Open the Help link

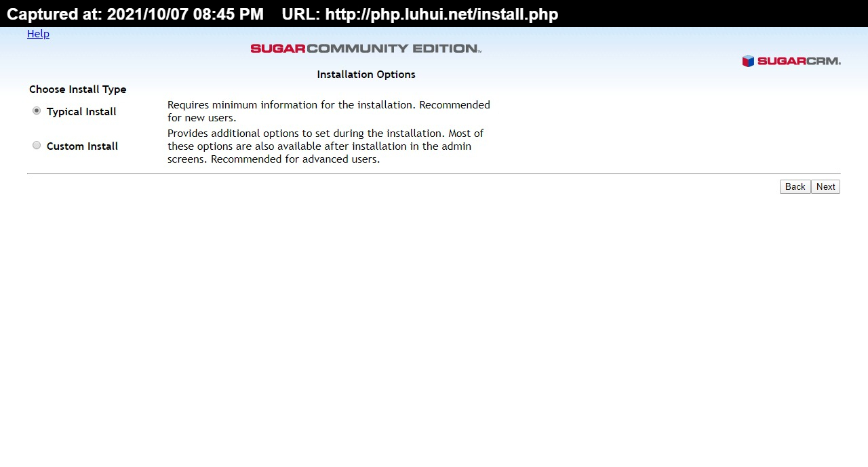(x=38, y=34)
